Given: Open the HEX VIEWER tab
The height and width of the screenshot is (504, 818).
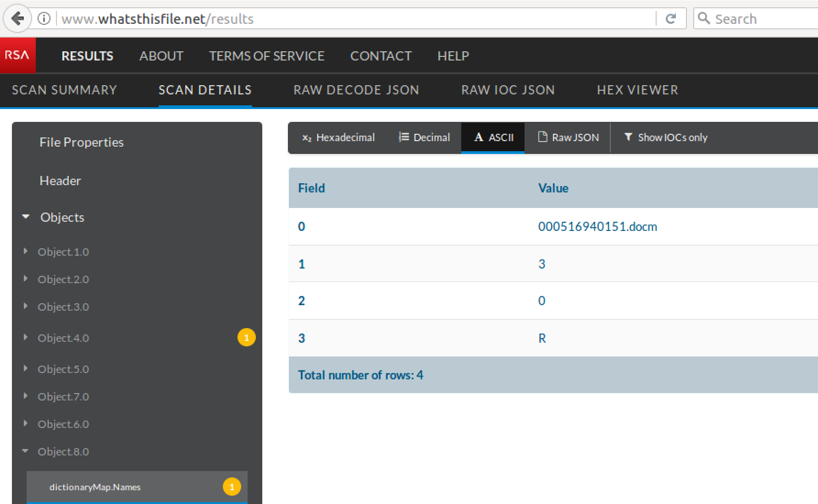Looking at the screenshot, I should 637,90.
